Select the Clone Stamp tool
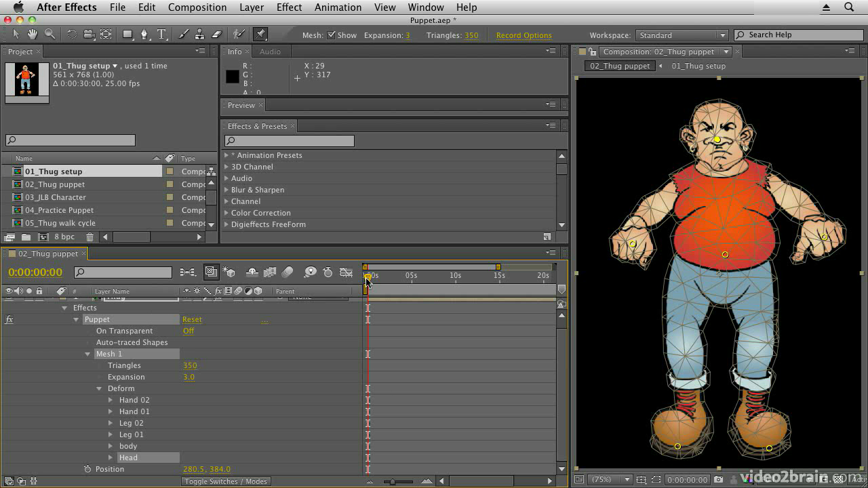Viewport: 868px width, 488px height. pos(200,34)
